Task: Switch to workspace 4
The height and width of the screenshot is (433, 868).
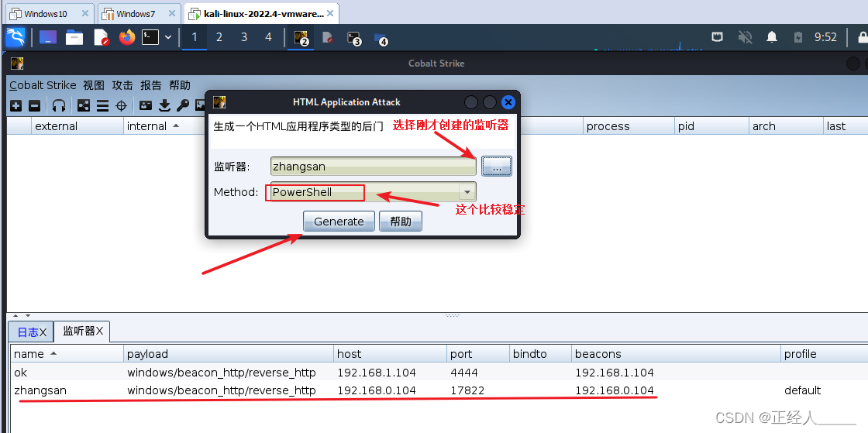Action: [268, 37]
